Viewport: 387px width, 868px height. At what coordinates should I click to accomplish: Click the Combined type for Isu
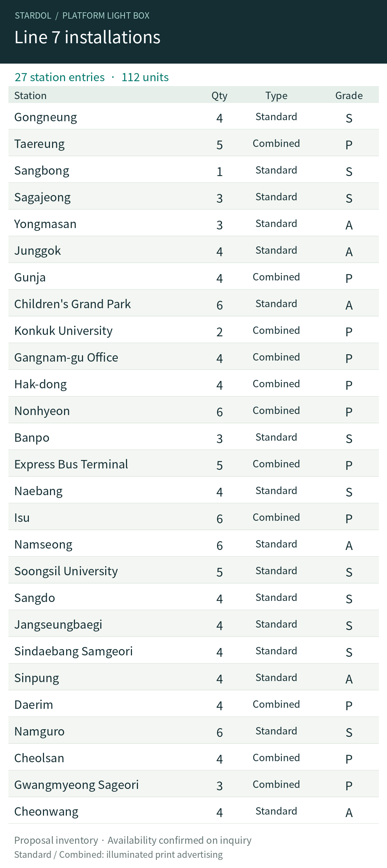tap(277, 517)
